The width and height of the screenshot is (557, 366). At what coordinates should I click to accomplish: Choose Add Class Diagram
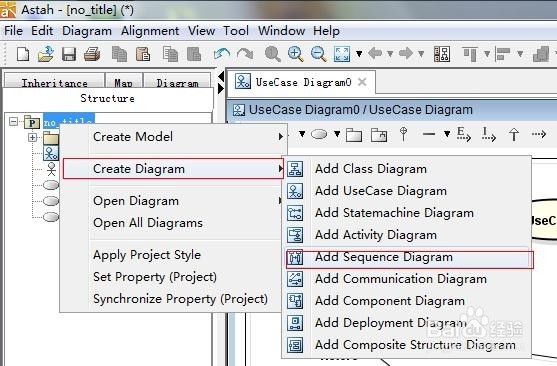coord(407,169)
